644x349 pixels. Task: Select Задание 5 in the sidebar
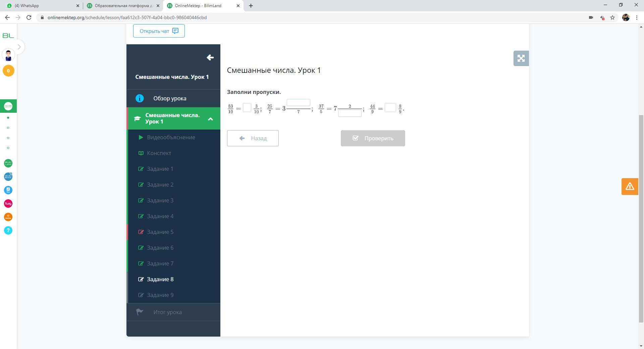160,232
